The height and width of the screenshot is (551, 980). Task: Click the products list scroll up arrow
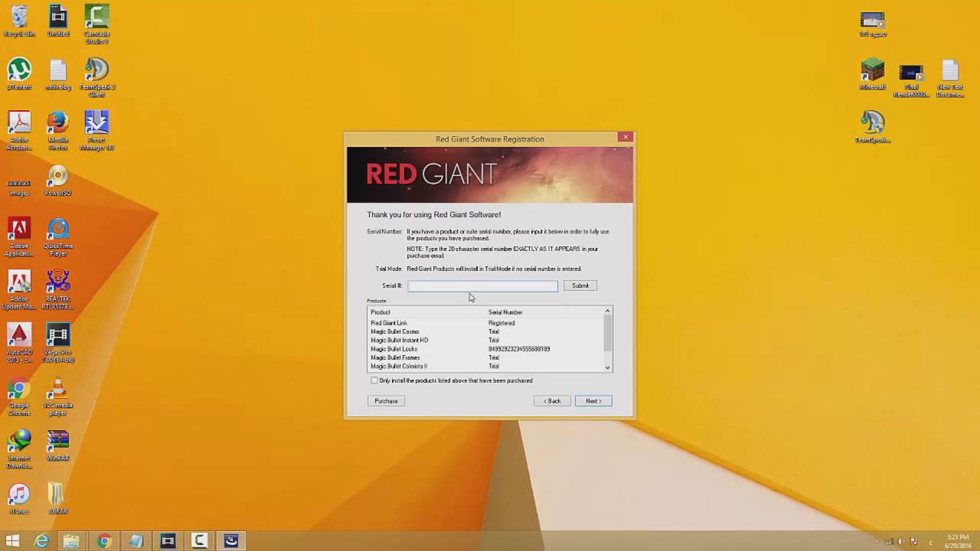pyautogui.click(x=608, y=311)
